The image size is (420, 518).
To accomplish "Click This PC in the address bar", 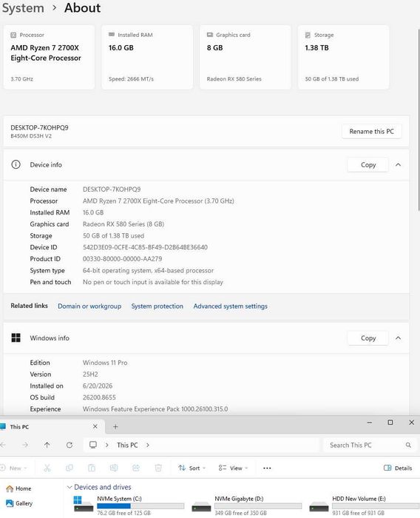I will point(127,445).
